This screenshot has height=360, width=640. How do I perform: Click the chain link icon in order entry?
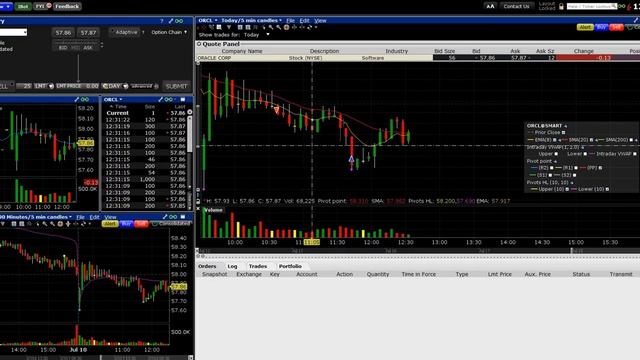[x=179, y=21]
